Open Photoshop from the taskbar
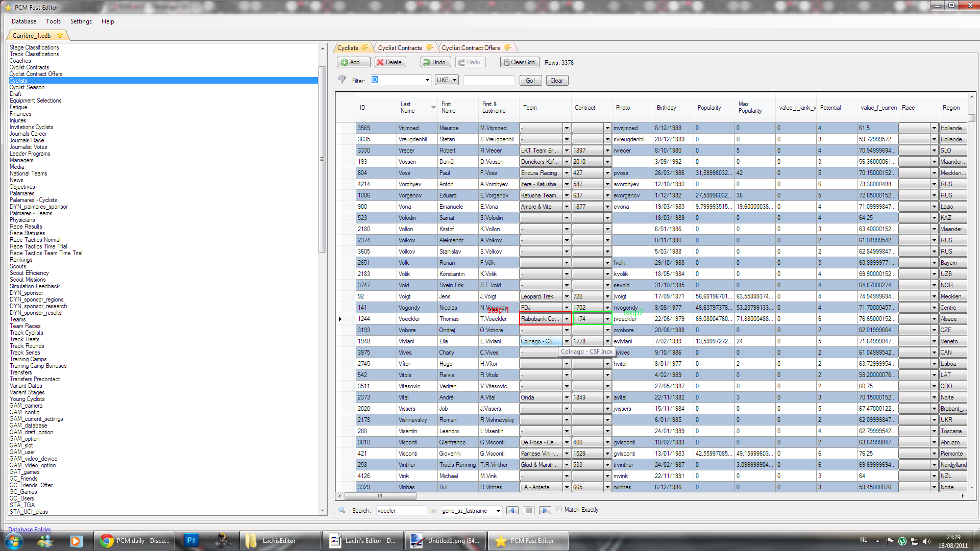Image resolution: width=980 pixels, height=551 pixels. pos(191,540)
